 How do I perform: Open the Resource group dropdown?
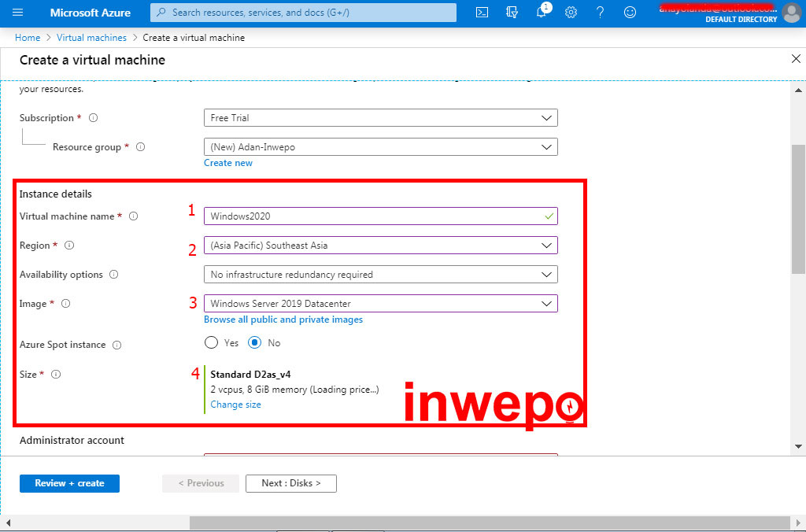pyautogui.click(x=380, y=147)
